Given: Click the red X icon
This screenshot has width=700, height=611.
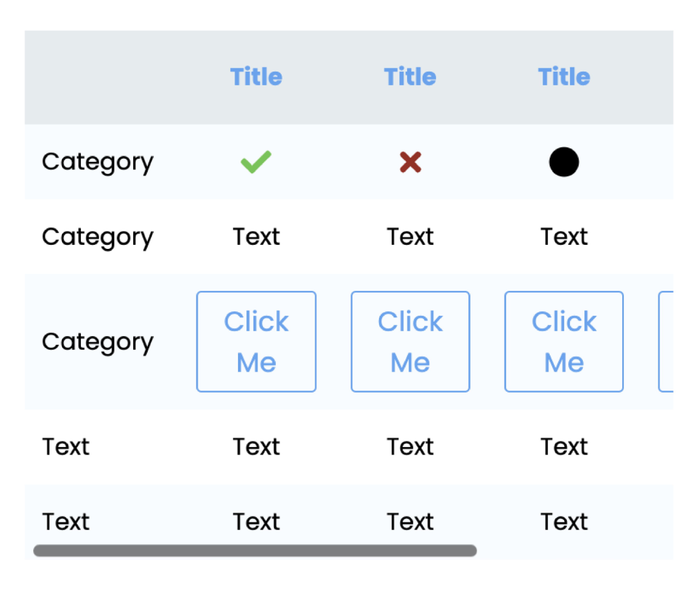Looking at the screenshot, I should (410, 162).
